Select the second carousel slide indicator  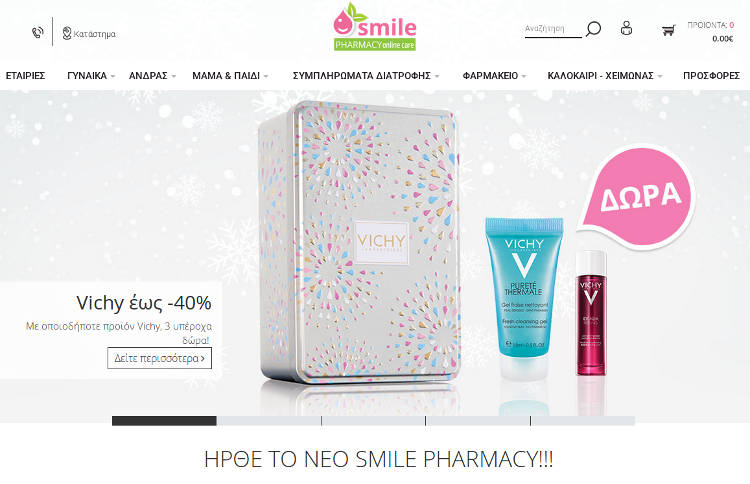coord(269,421)
